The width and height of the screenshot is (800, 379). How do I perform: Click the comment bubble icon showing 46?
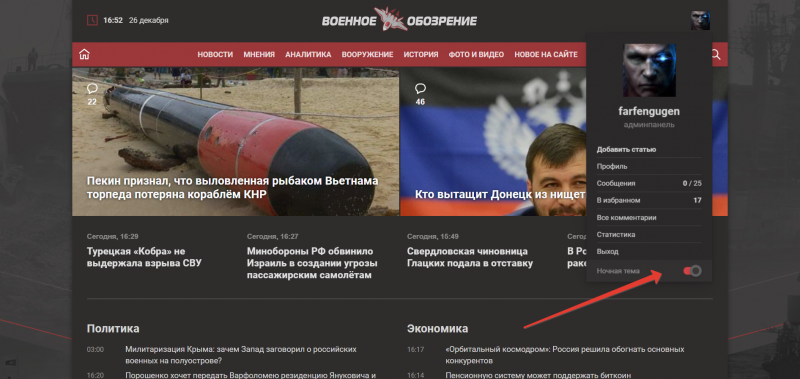(420, 89)
